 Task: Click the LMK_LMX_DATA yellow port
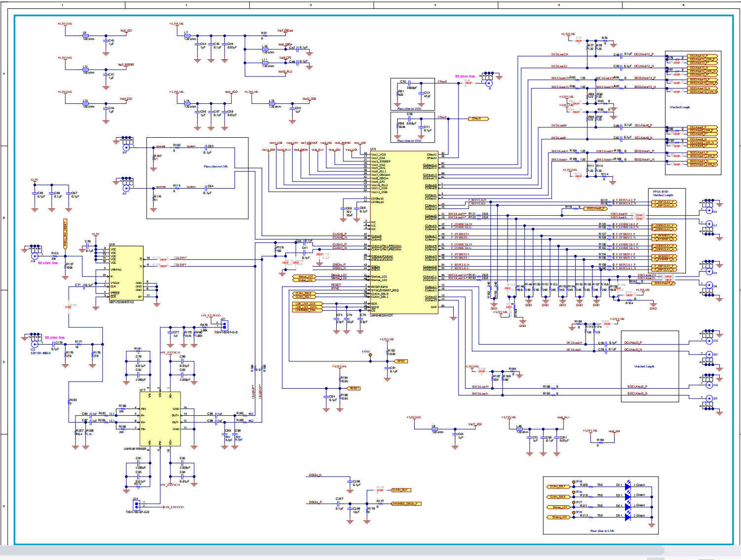click(307, 307)
